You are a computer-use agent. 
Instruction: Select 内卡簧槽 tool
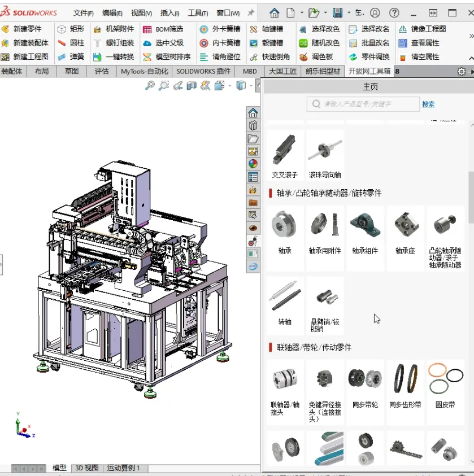[x=220, y=43]
